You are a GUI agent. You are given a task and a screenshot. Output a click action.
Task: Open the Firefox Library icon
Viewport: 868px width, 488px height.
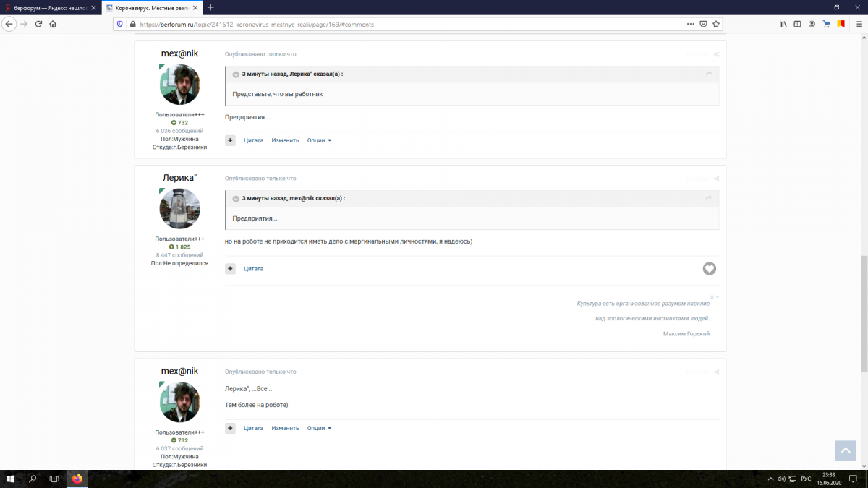click(783, 24)
